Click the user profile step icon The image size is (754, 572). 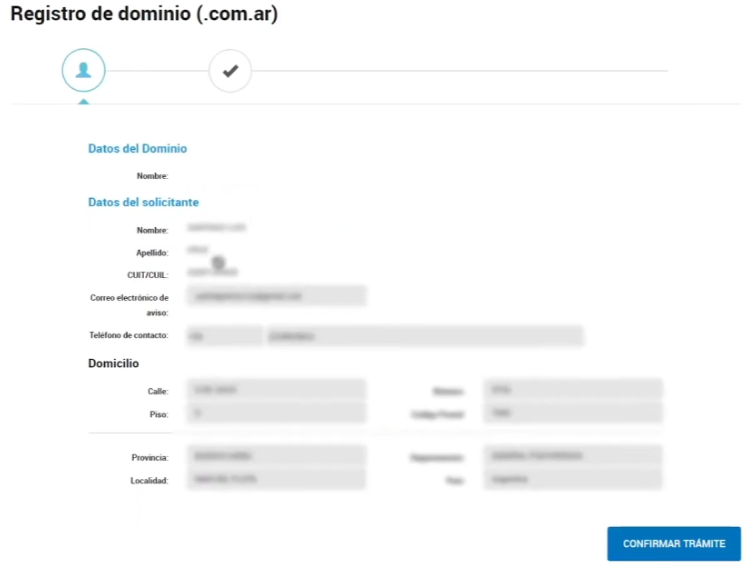(83, 71)
